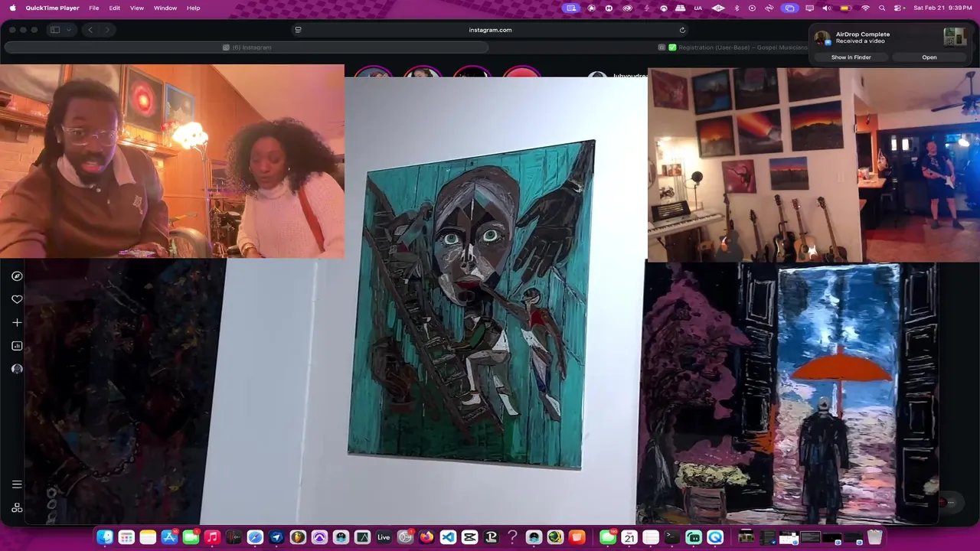Open Ableton Live from the Dock
Viewport: 980px width, 551px height.
(384, 537)
